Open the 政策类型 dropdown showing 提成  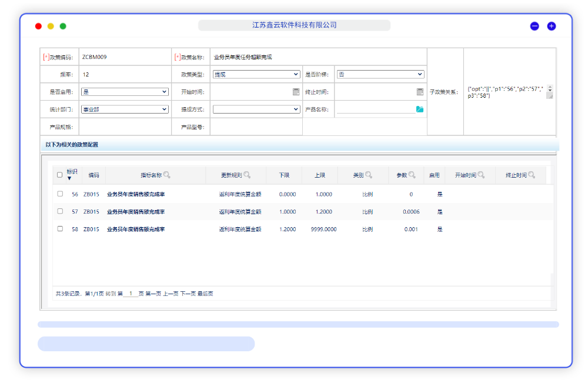click(256, 75)
